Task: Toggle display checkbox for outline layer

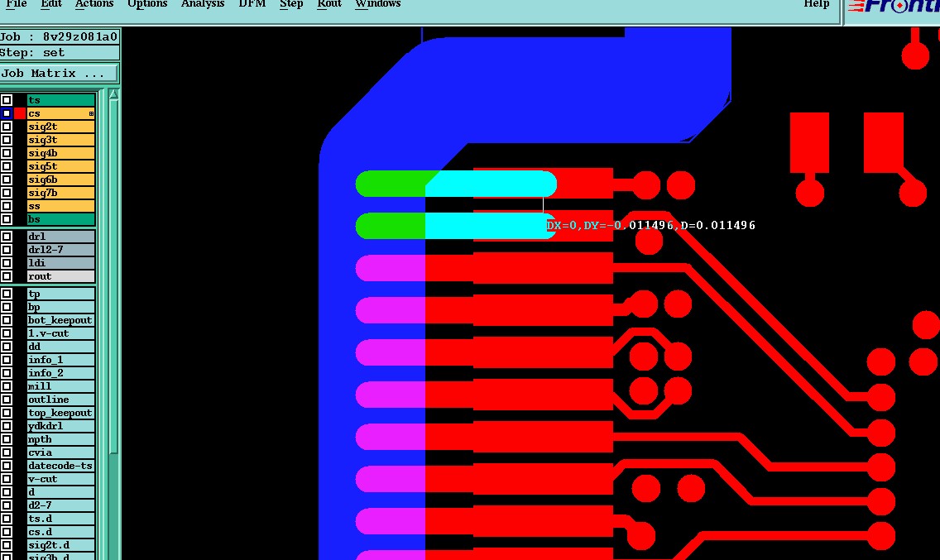Action: 7,400
